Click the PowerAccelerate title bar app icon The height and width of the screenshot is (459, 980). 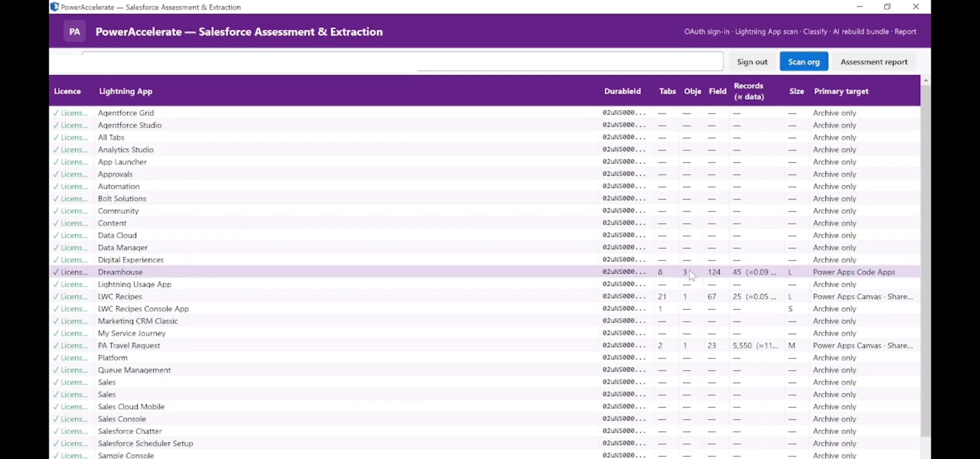pos(55,7)
